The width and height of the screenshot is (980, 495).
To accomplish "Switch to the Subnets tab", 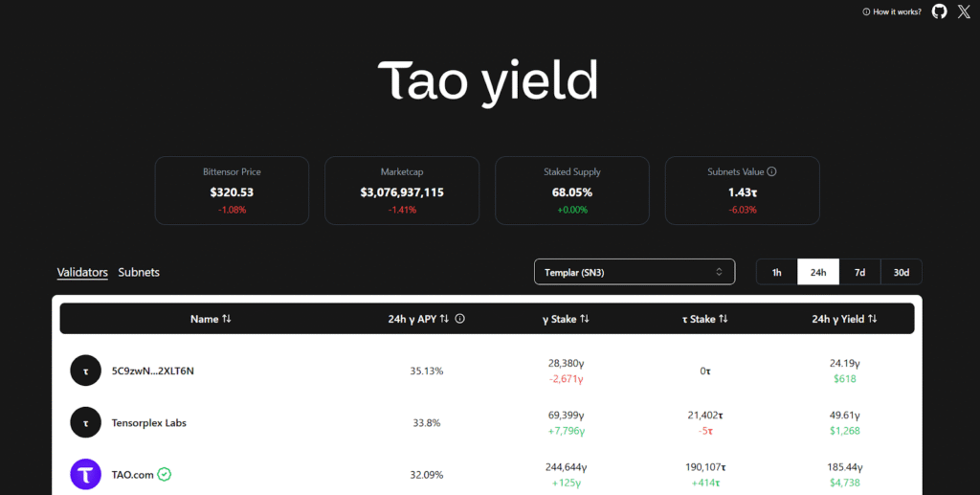I will [139, 272].
